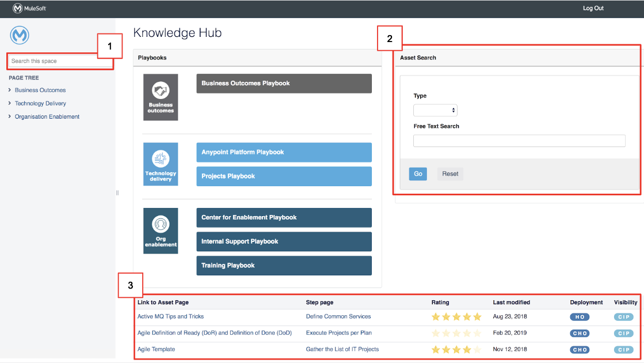Toggle the CIP visibility badge for Agile Template
This screenshot has width=644, height=363.
tap(623, 349)
